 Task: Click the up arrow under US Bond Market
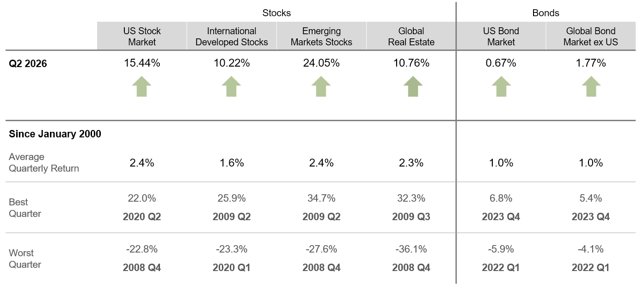point(501,86)
